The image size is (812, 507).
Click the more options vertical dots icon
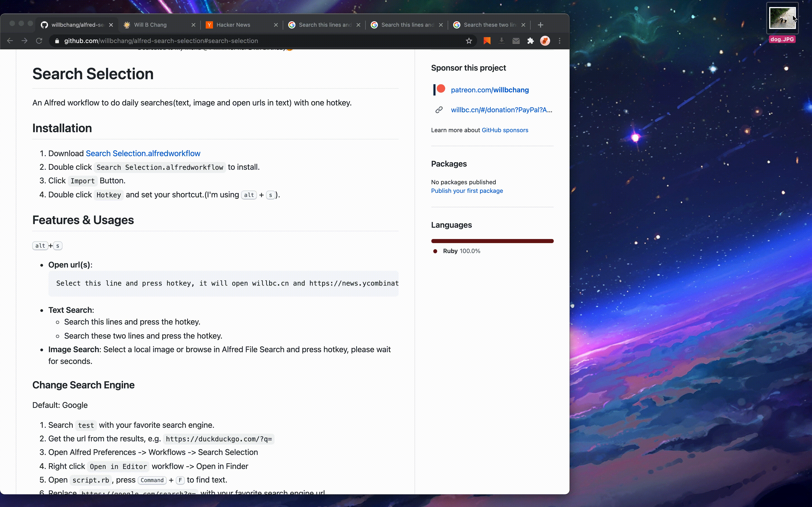coord(559,40)
